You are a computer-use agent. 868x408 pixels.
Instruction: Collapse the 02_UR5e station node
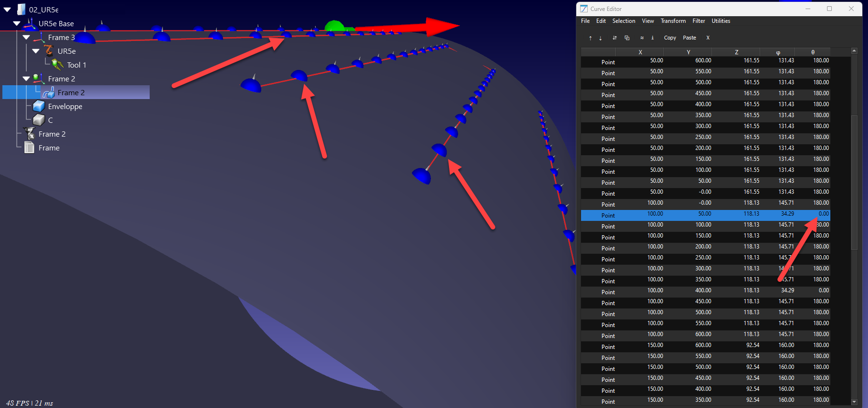pyautogui.click(x=7, y=10)
